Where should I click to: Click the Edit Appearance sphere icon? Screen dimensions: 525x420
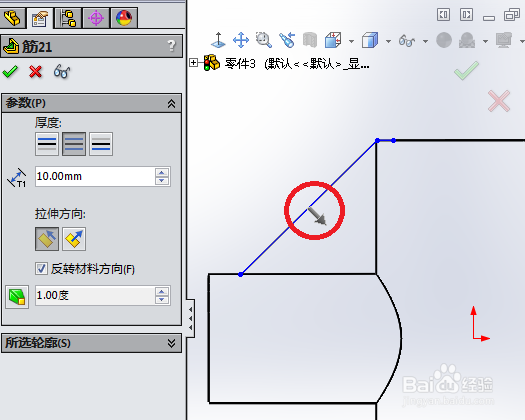(x=444, y=40)
